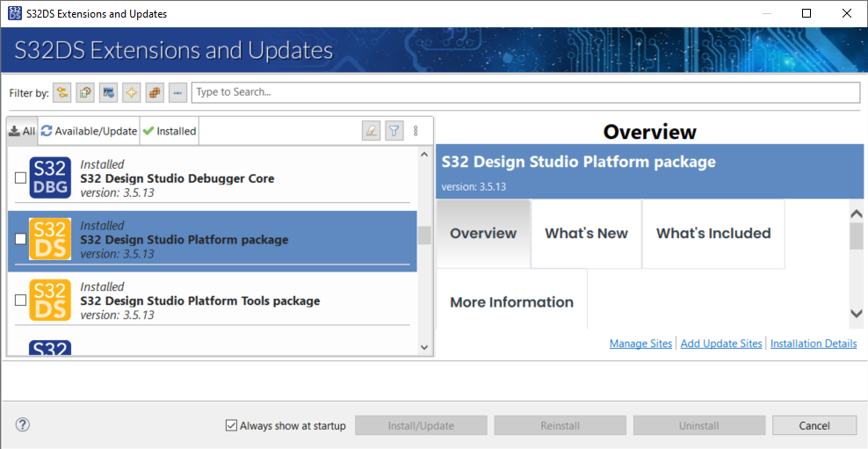868x449 pixels.
Task: Check the S32 Design Studio Platform package checkbox
Action: click(20, 239)
